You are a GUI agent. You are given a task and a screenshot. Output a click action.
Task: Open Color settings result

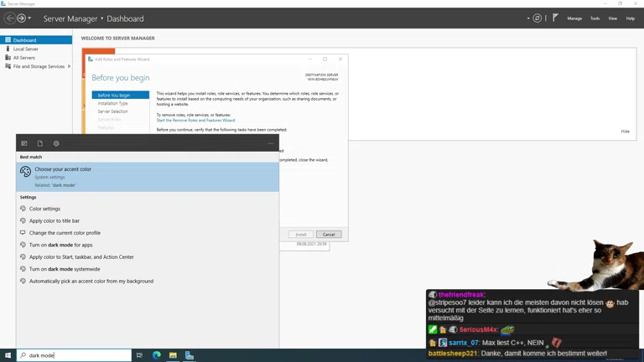(148, 209)
